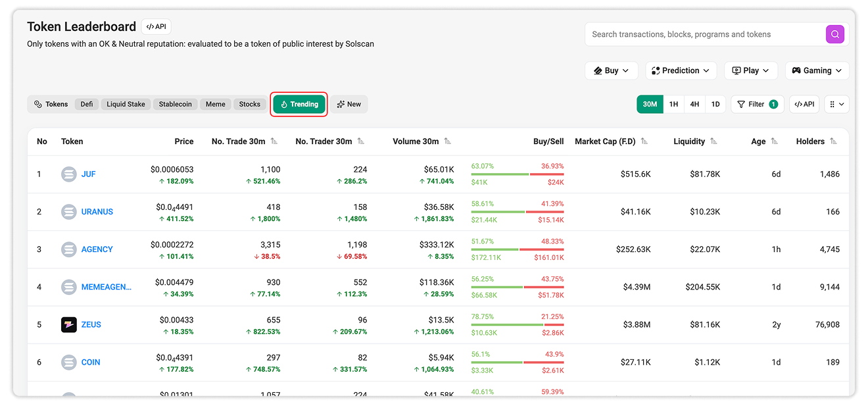Open the AGENCY token link
This screenshot has width=868, height=406.
pyautogui.click(x=97, y=249)
